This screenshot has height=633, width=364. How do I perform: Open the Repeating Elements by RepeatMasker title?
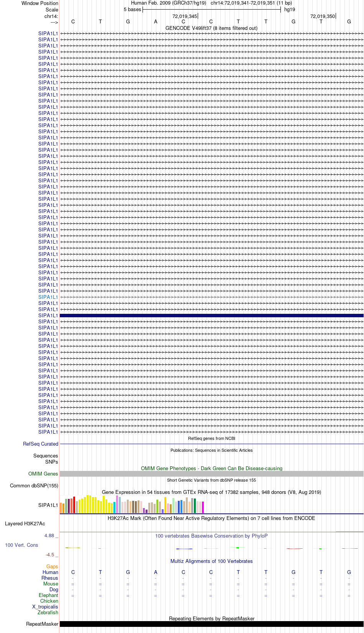click(212, 618)
